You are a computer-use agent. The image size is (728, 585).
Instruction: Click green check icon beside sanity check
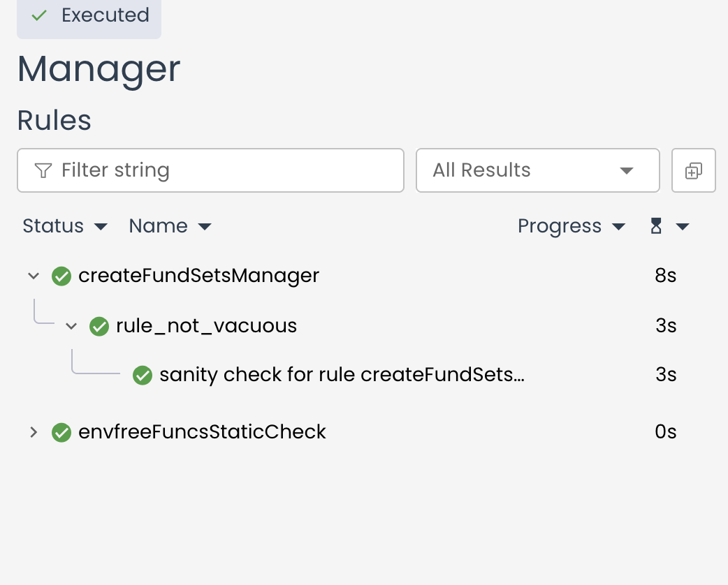[143, 376]
